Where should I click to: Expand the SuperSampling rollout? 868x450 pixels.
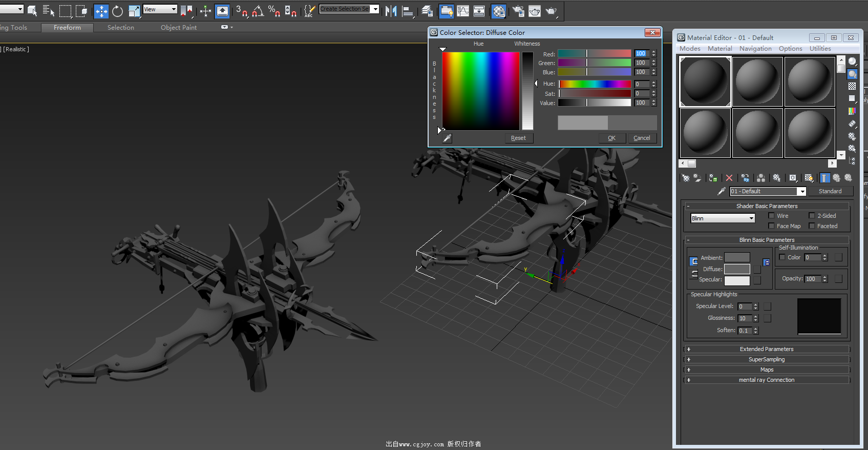click(767, 359)
